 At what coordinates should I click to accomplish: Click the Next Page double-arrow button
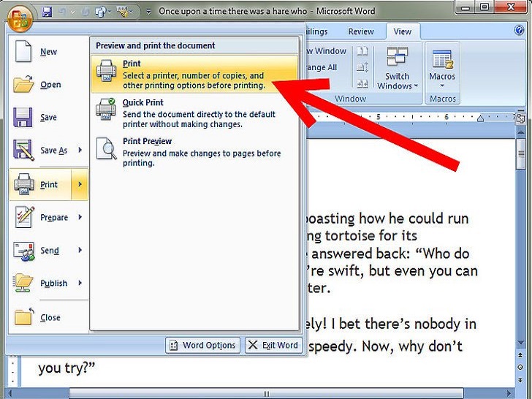click(520, 380)
